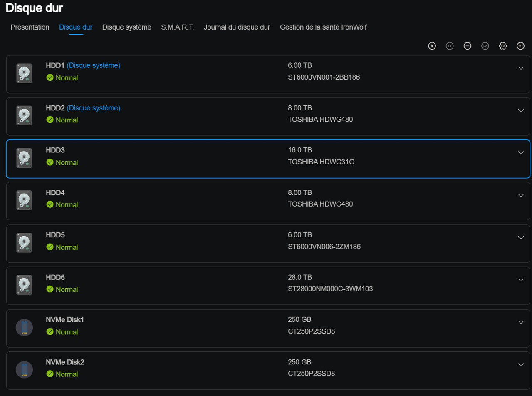The image size is (532, 396).
Task: Click the HDD1 hard drive icon
Action: pos(24,73)
